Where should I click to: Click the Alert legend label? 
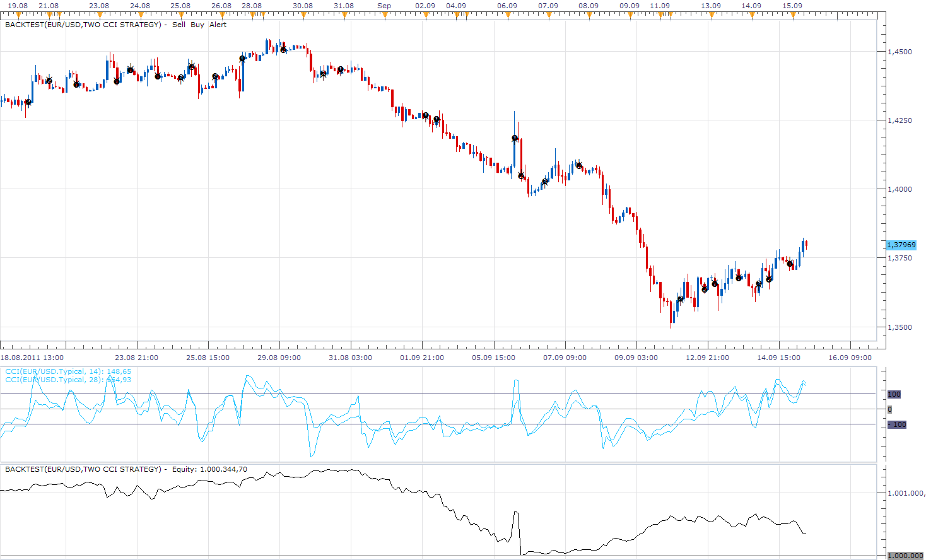[x=218, y=25]
